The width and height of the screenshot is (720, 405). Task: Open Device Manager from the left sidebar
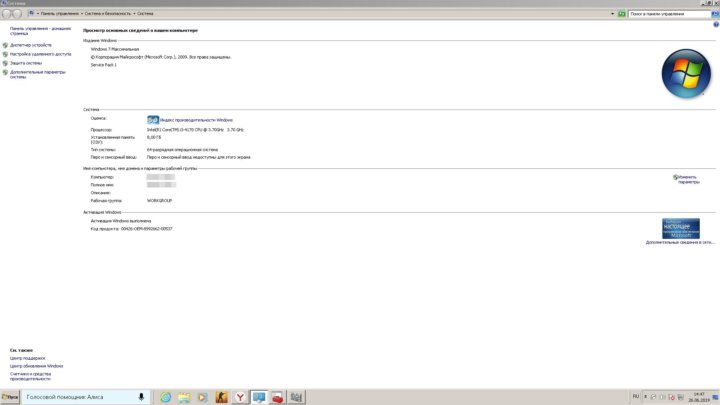pyautogui.click(x=31, y=45)
